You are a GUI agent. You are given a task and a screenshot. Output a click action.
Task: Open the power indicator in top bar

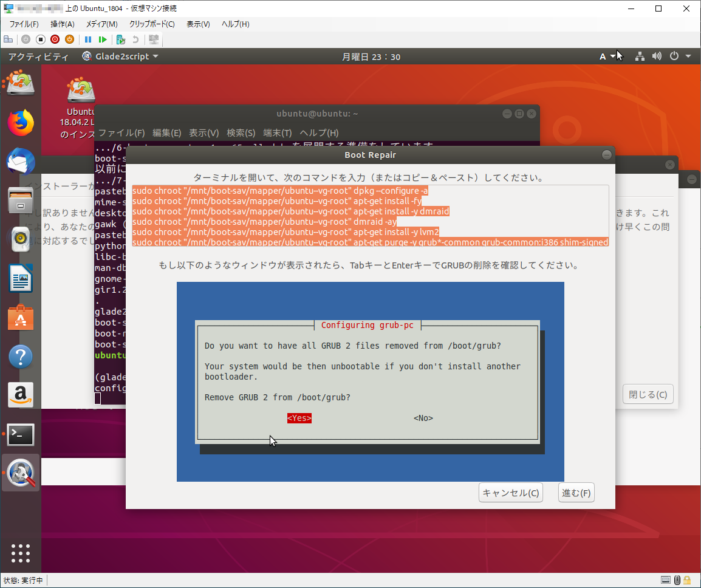[x=674, y=56]
